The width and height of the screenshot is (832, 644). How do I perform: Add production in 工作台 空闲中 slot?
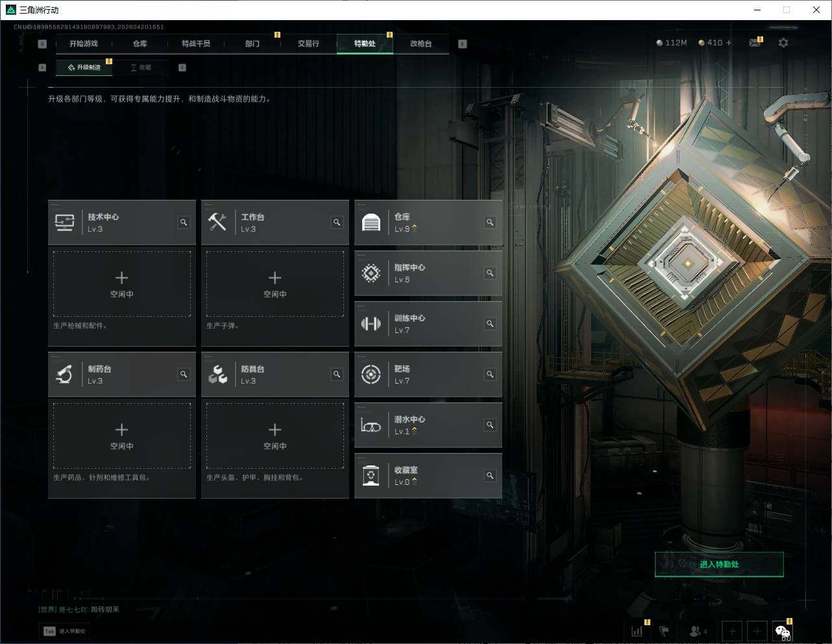click(275, 284)
